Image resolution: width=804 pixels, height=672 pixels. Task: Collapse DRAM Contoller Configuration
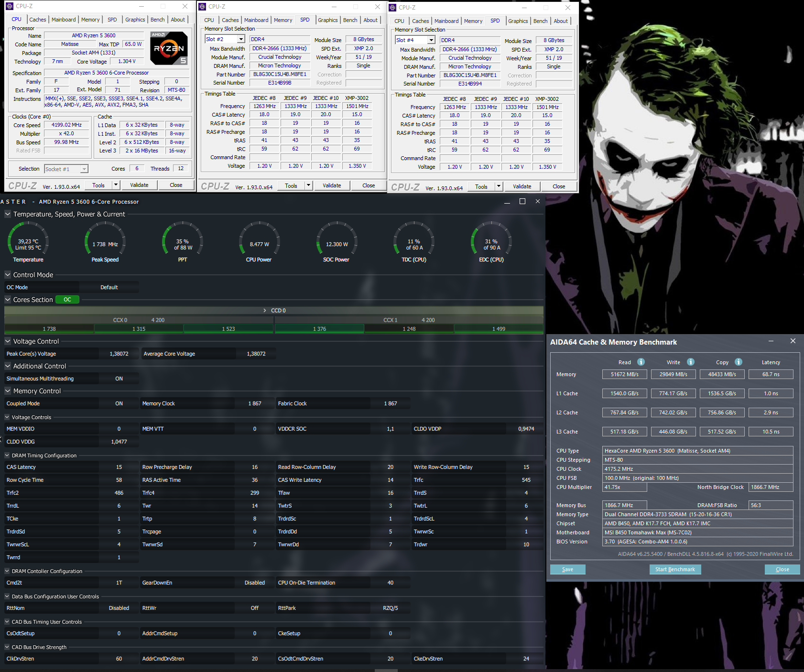(7, 571)
